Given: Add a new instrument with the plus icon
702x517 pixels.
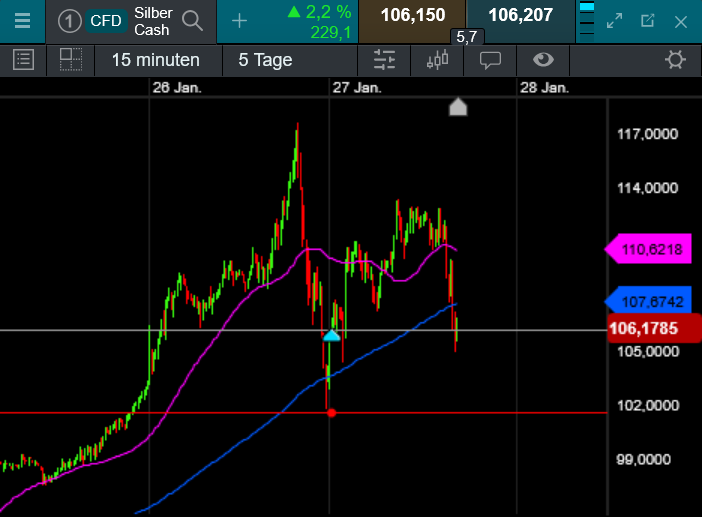Looking at the screenshot, I should pyautogui.click(x=239, y=20).
